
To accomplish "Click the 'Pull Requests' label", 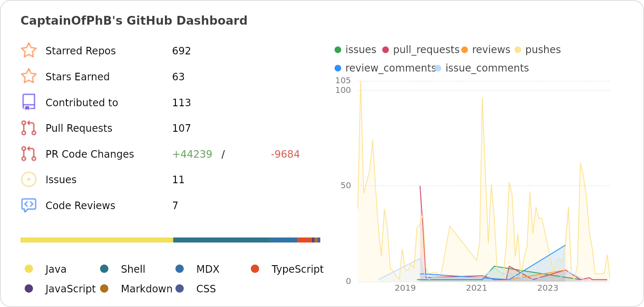I will 79,128.
